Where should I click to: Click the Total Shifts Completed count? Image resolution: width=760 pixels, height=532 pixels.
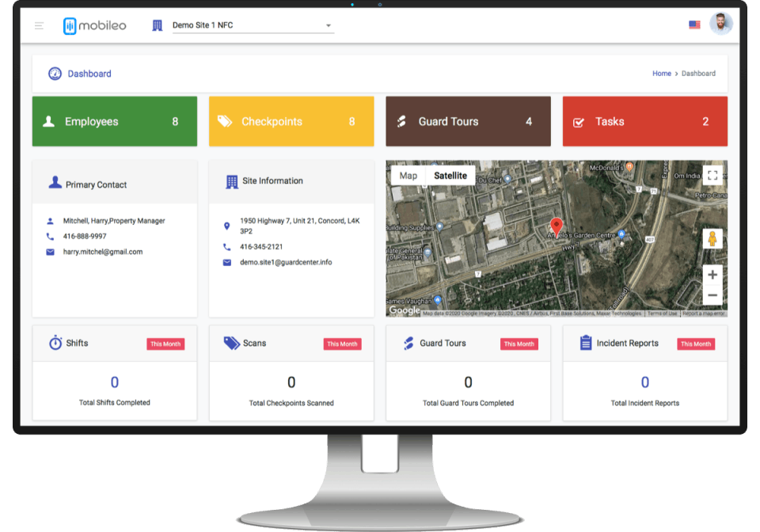tap(114, 382)
